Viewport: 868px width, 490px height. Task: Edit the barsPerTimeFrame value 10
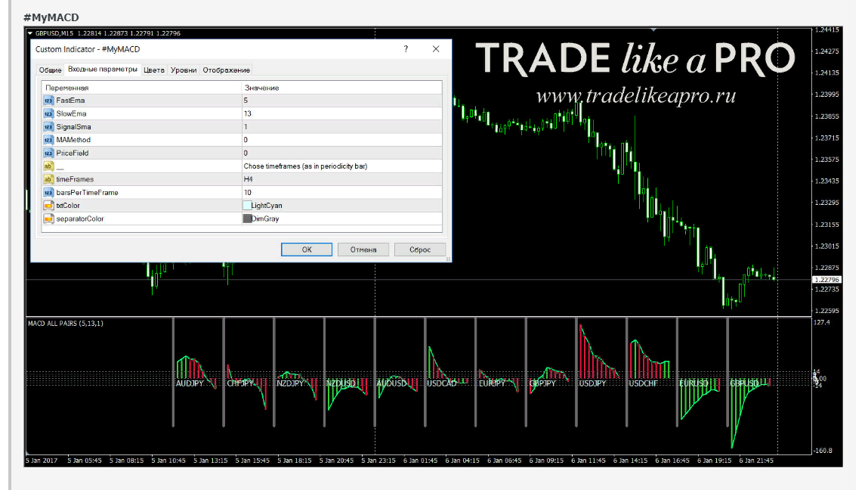pyautogui.click(x=341, y=192)
